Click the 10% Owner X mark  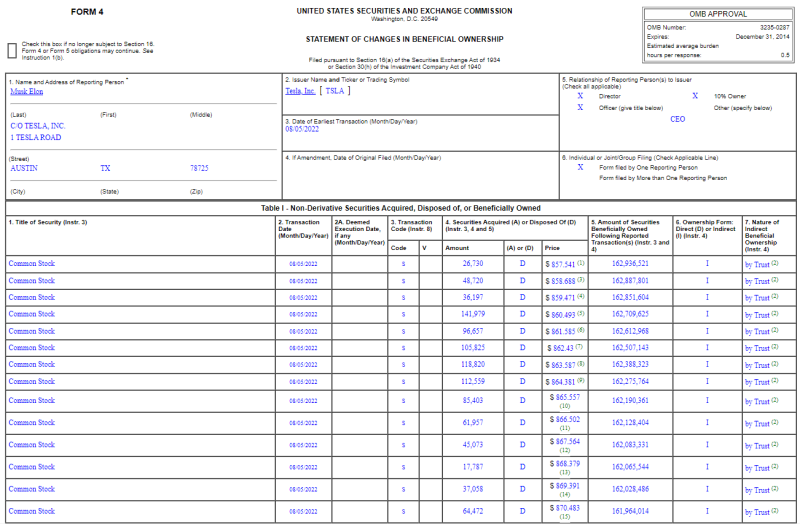point(695,96)
